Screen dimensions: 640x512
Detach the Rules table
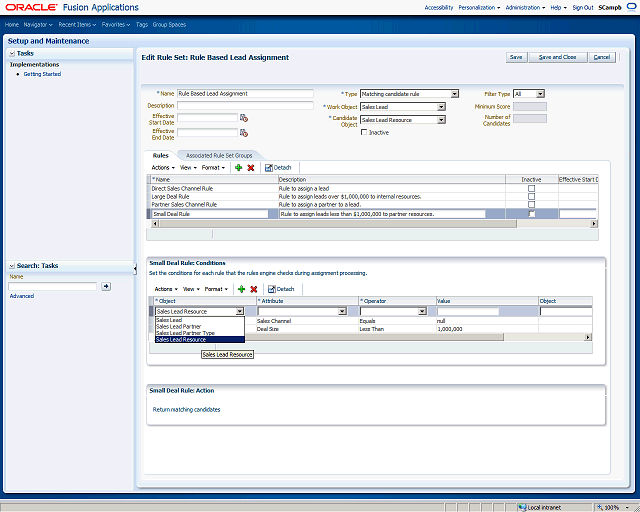click(x=278, y=167)
